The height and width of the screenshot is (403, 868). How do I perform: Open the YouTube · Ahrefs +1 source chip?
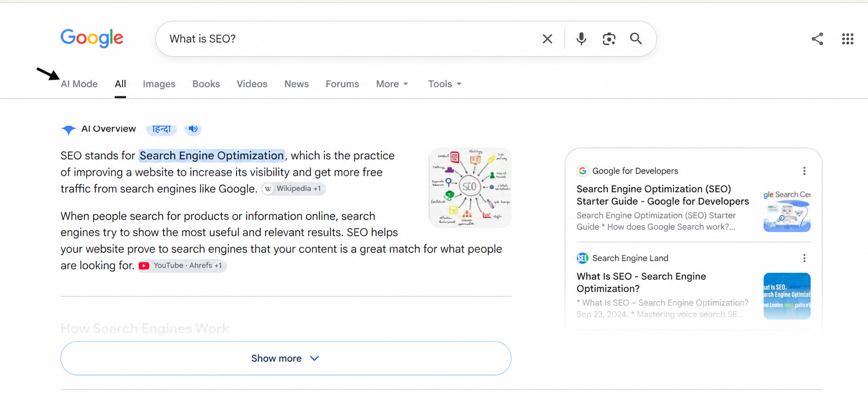182,266
